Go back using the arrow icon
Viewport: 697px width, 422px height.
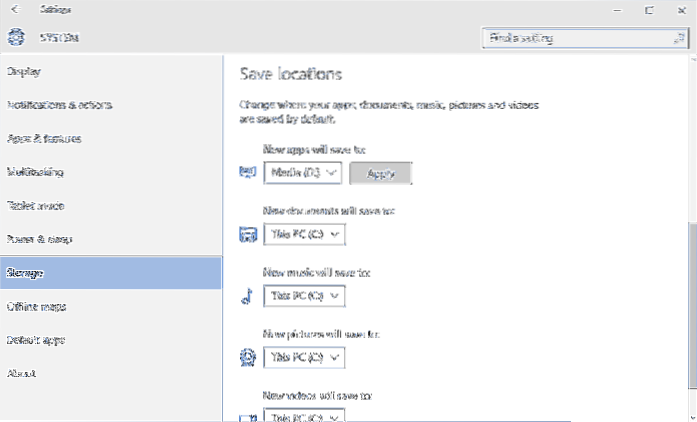[x=15, y=9]
